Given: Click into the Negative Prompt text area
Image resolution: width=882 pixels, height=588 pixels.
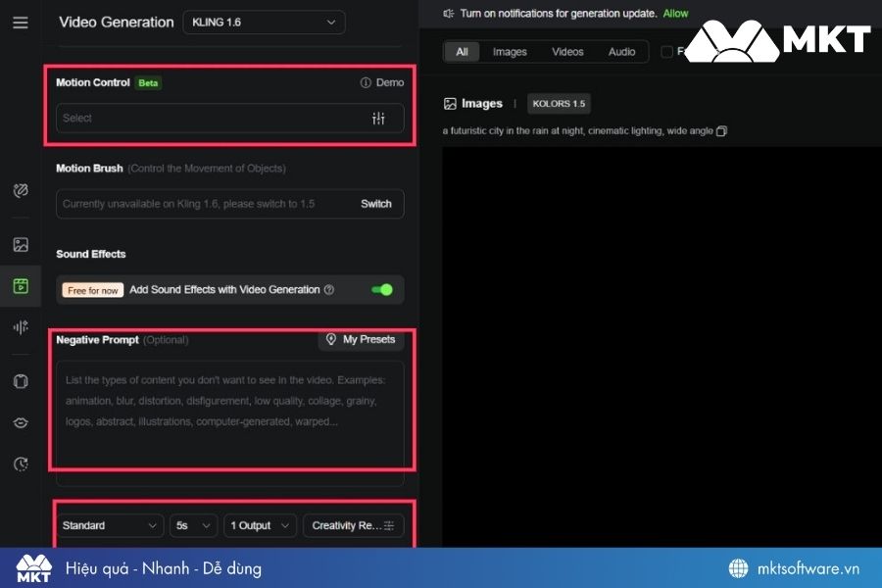Looking at the screenshot, I should [229, 412].
